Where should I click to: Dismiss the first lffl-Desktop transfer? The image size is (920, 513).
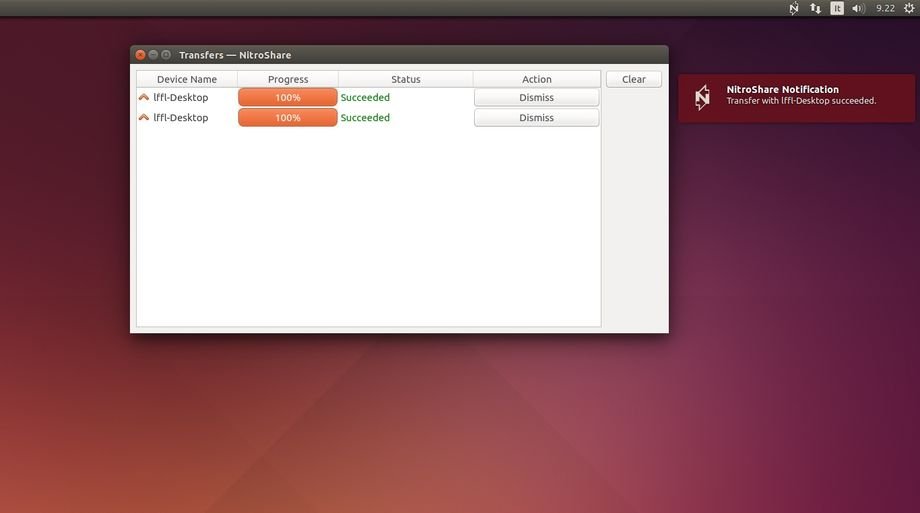536,97
